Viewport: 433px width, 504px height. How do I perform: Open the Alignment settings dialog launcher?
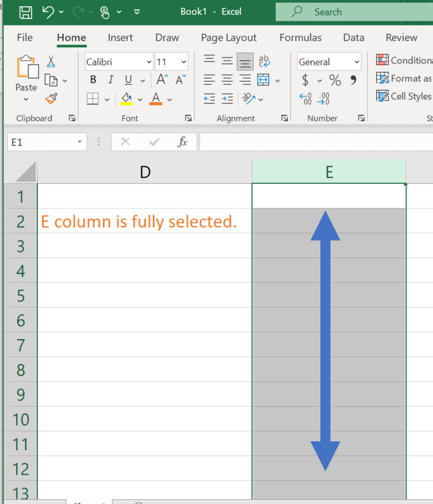pyautogui.click(x=284, y=118)
